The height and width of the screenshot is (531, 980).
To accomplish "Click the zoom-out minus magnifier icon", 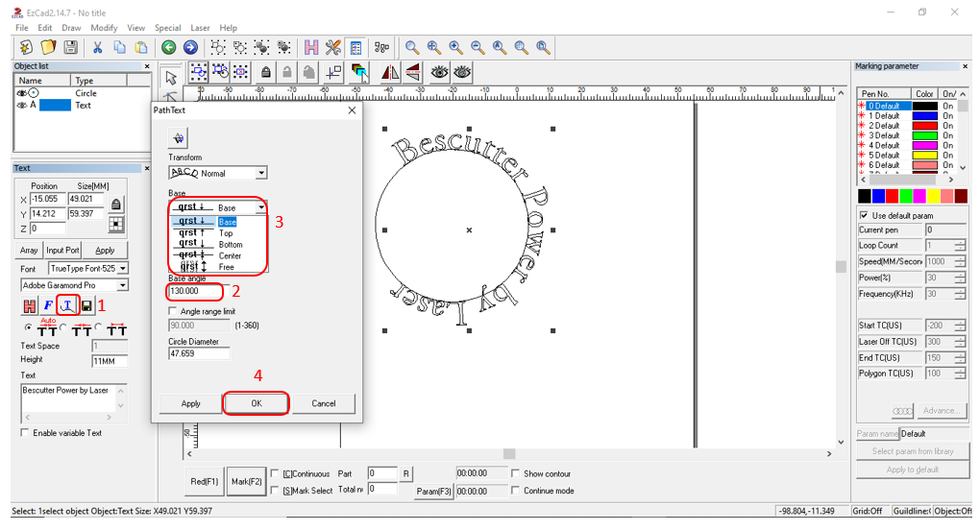I will coord(478,47).
